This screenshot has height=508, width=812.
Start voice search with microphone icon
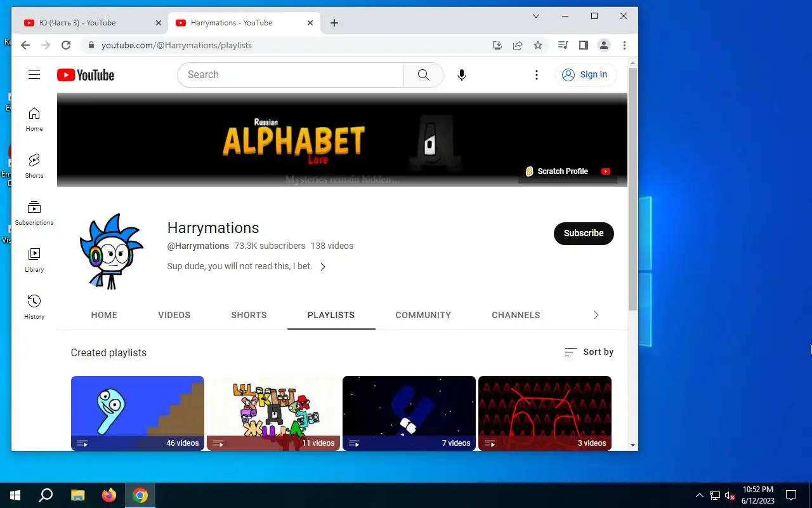462,75
